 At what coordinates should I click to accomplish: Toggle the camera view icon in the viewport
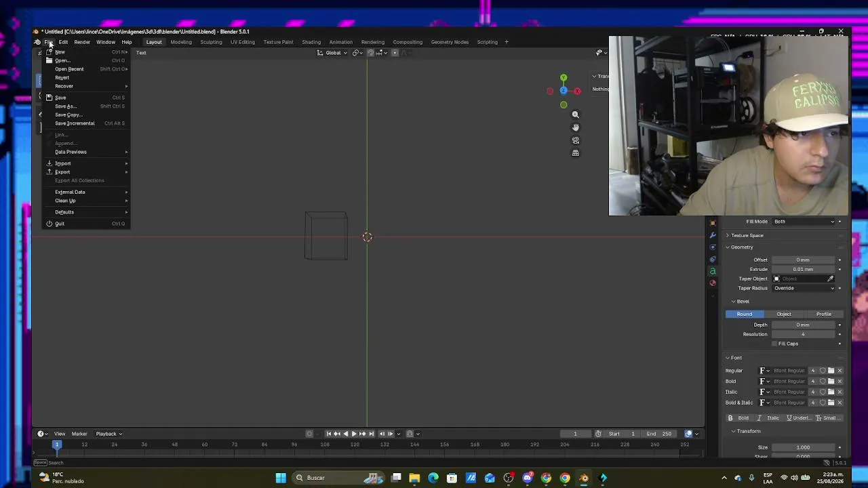tap(576, 140)
